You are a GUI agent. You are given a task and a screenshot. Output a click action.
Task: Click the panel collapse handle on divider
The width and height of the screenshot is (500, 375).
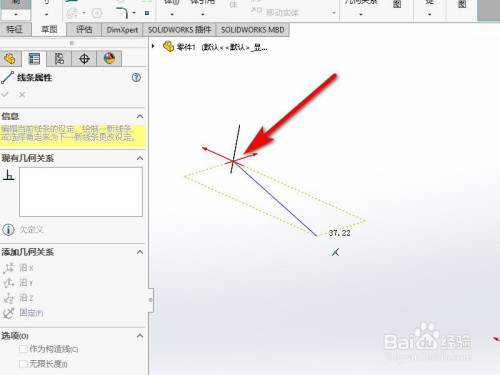[x=151, y=300]
